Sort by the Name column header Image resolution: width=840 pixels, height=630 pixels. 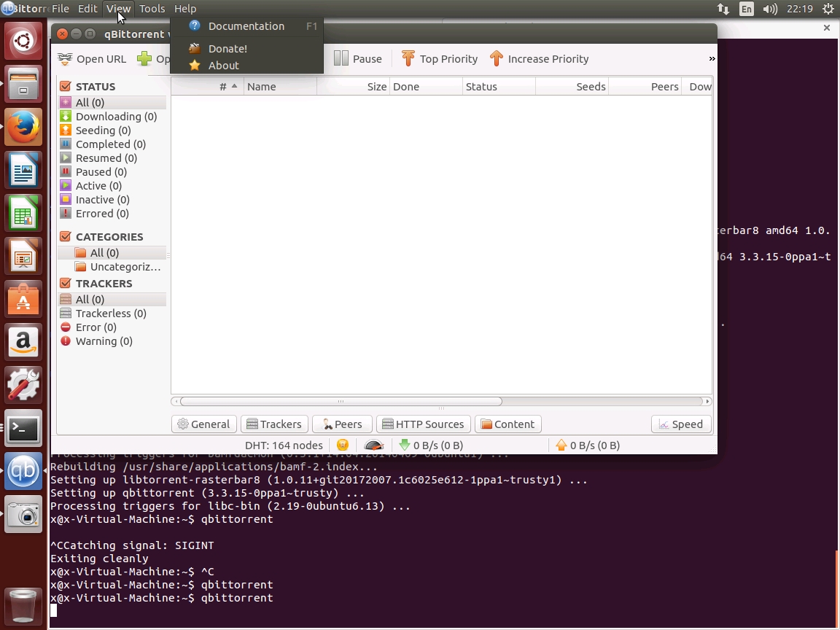coord(280,87)
